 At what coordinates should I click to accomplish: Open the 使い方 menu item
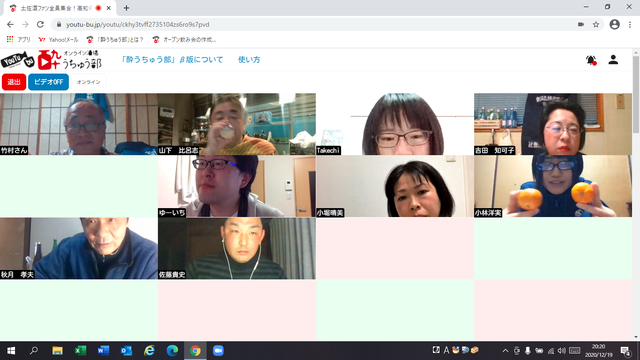point(249,60)
